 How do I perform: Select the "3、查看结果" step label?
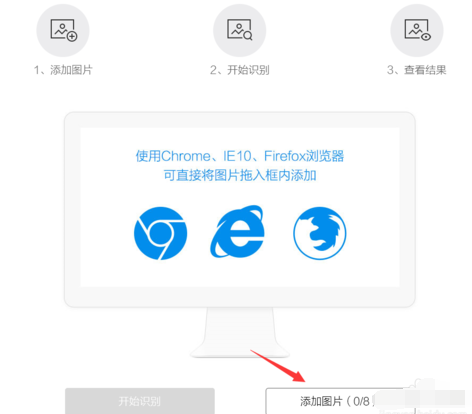tap(416, 70)
